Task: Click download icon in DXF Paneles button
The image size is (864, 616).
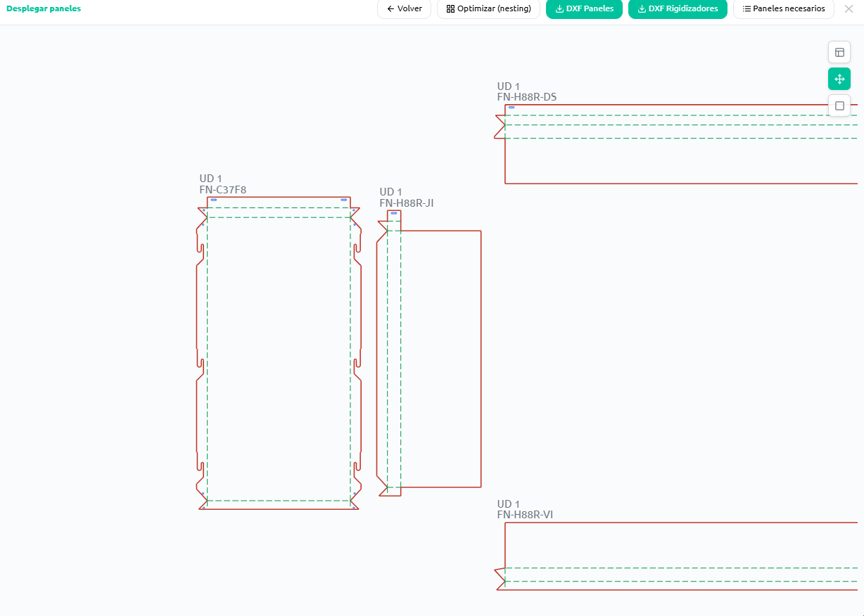Action: tap(559, 9)
